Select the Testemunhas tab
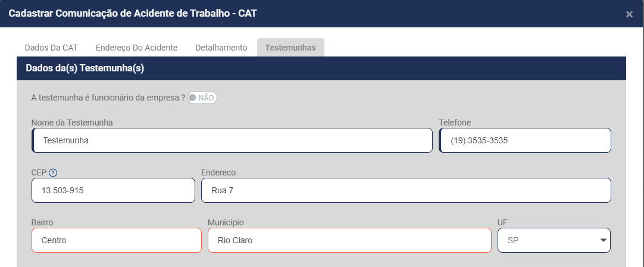644x267 pixels. click(x=290, y=48)
